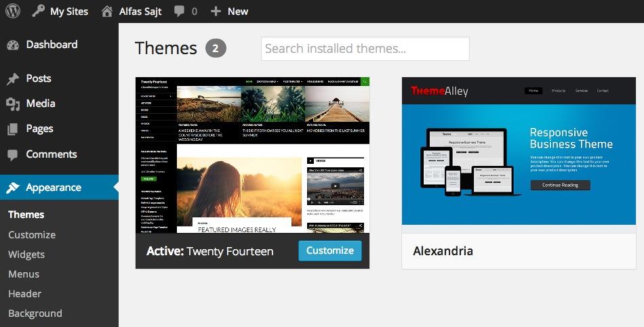Click the comments bubble icon in admin bar
Screen dimensions: 644x327
coord(179,11)
